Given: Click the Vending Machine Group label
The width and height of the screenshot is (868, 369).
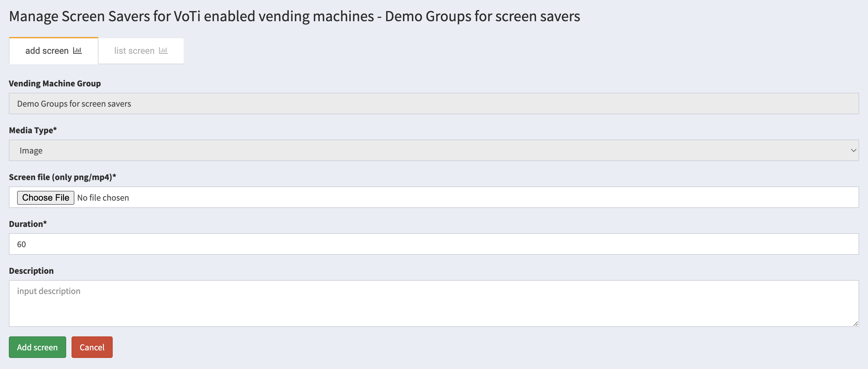Looking at the screenshot, I should point(54,83).
